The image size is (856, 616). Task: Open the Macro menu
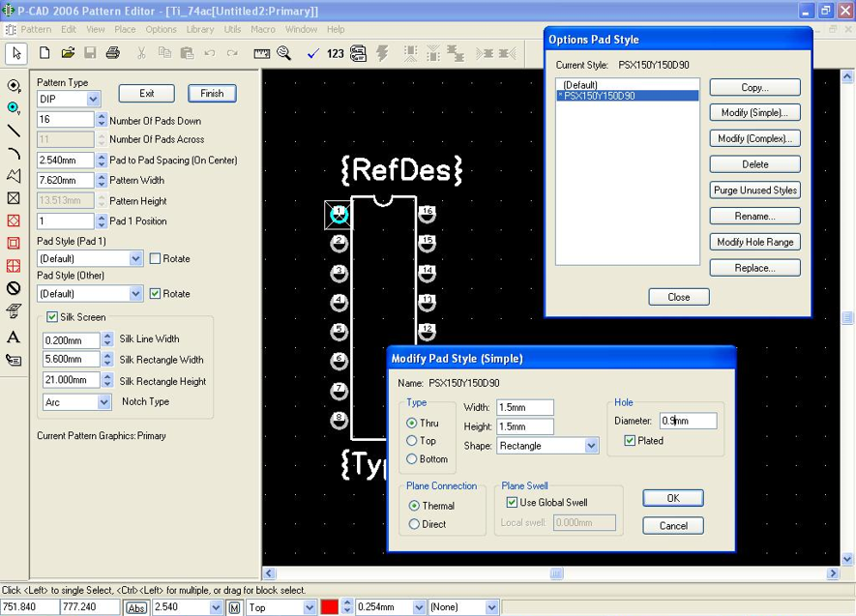263,29
